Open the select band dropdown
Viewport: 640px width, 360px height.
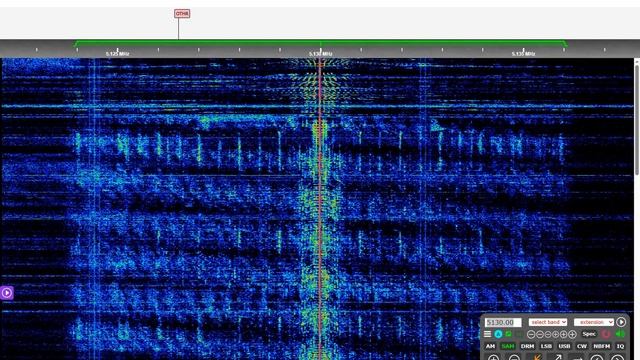coord(548,322)
